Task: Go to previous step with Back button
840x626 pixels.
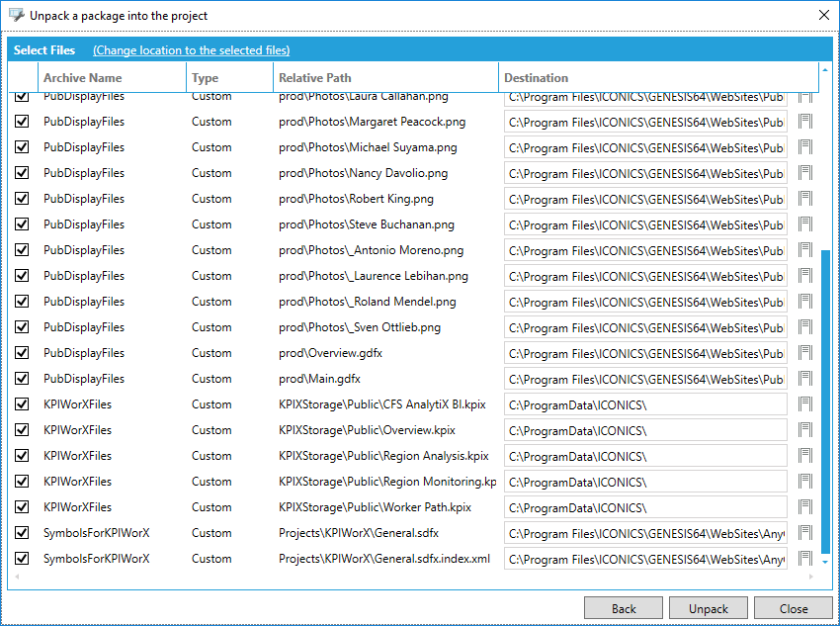Action: tap(624, 608)
